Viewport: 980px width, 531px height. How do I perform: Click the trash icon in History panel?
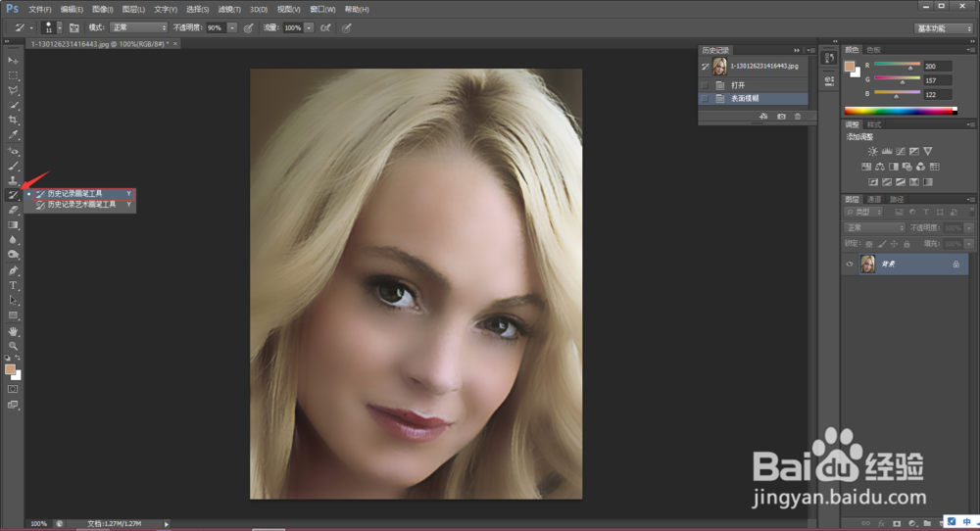(x=798, y=117)
